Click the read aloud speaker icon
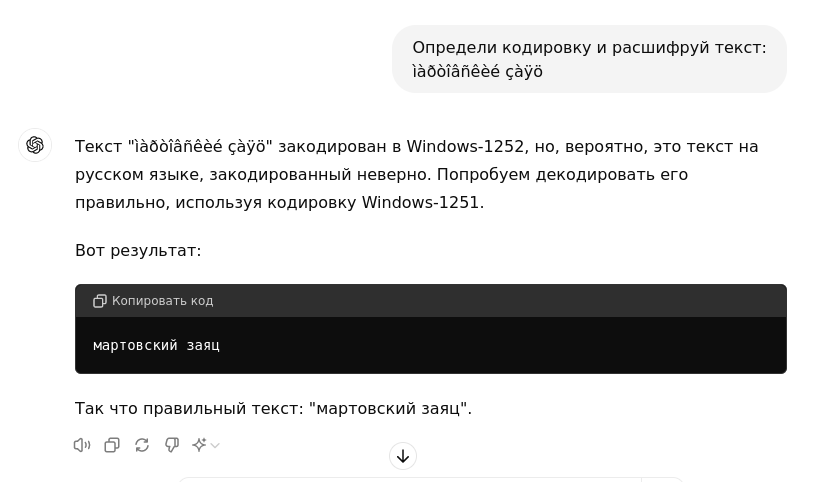The image size is (830, 482). (x=82, y=445)
